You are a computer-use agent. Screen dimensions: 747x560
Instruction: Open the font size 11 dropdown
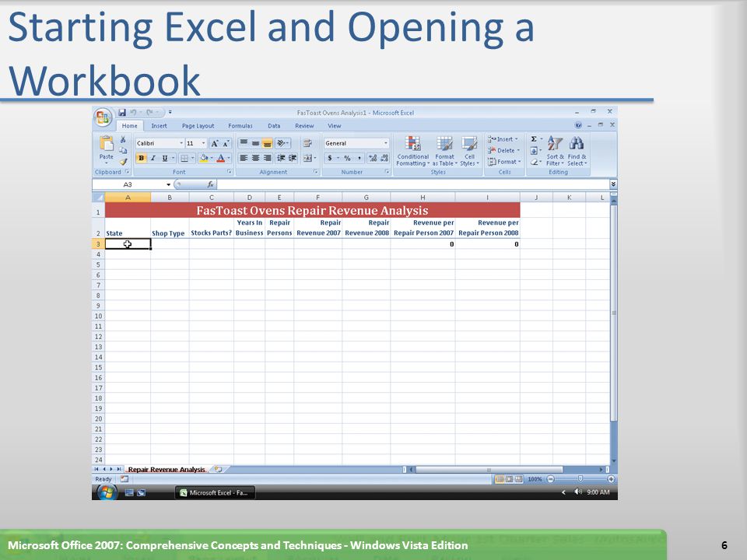[203, 143]
